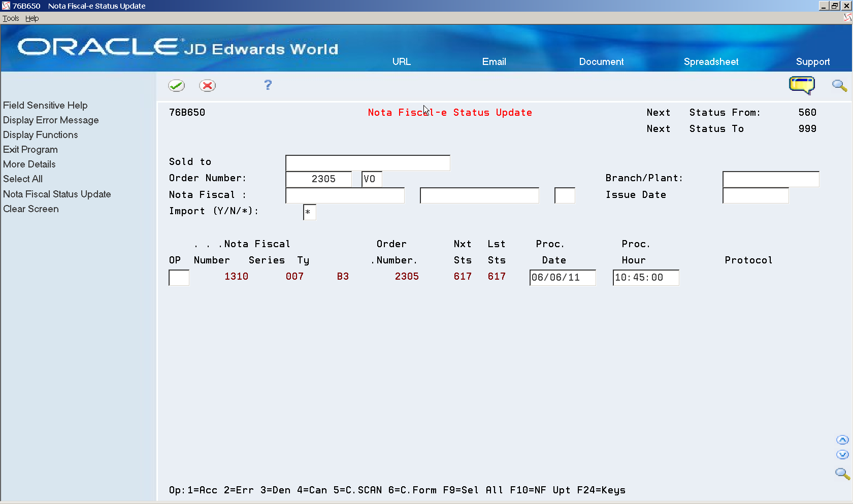Choose Display Error Message
This screenshot has width=853, height=504.
pyautogui.click(x=51, y=120)
